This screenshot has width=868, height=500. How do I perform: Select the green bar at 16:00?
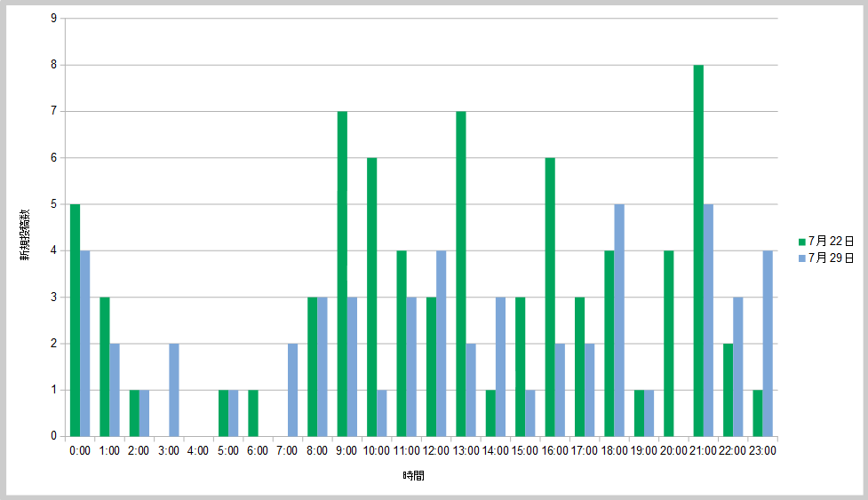click(550, 297)
